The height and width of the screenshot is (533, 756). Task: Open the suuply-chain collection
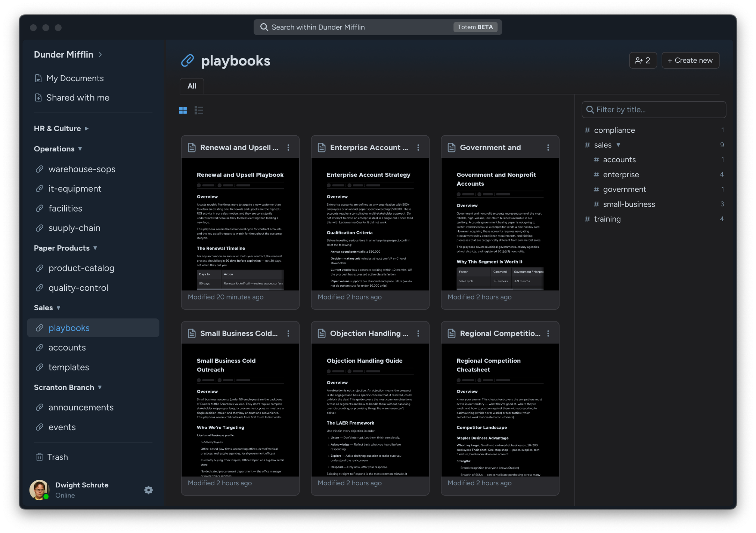click(x=74, y=228)
